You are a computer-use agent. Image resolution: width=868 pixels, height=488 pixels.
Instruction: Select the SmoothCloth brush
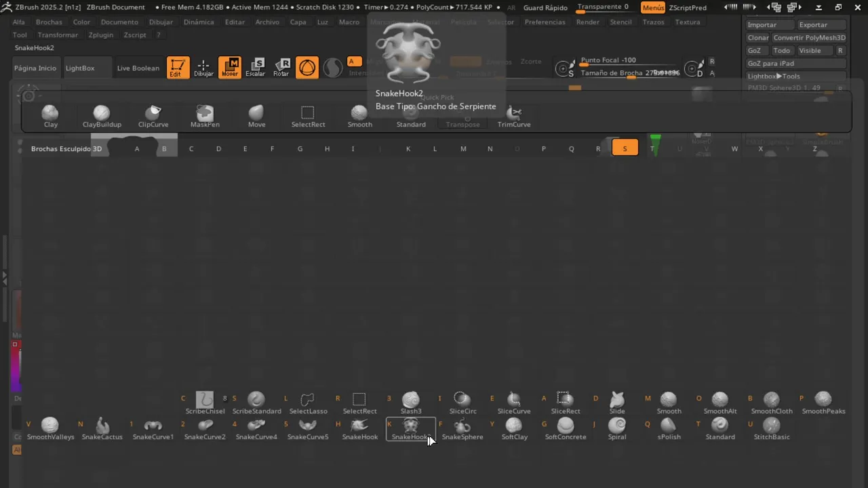(772, 403)
